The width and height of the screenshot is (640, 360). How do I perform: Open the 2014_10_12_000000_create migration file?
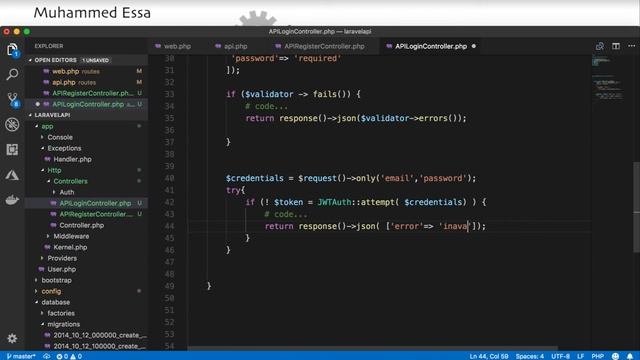click(87, 335)
